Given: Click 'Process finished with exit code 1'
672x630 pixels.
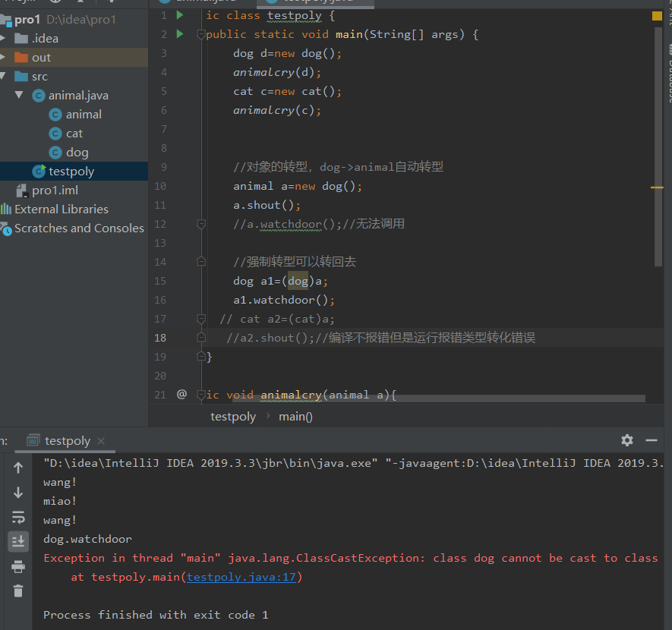Looking at the screenshot, I should 156,615.
